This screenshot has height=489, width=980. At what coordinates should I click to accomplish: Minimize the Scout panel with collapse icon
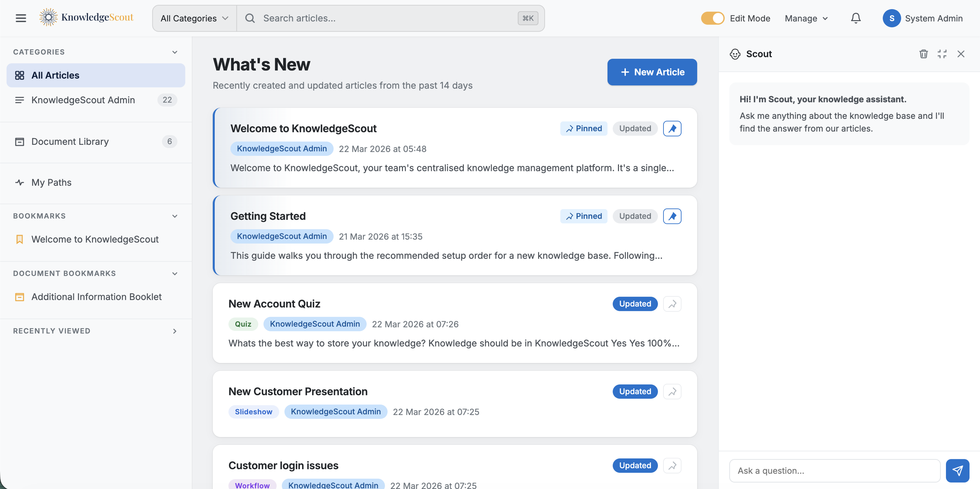click(x=942, y=54)
